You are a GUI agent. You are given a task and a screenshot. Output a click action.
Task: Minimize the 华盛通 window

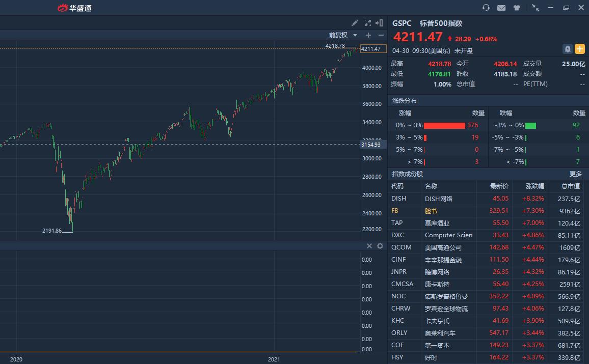[x=551, y=8]
